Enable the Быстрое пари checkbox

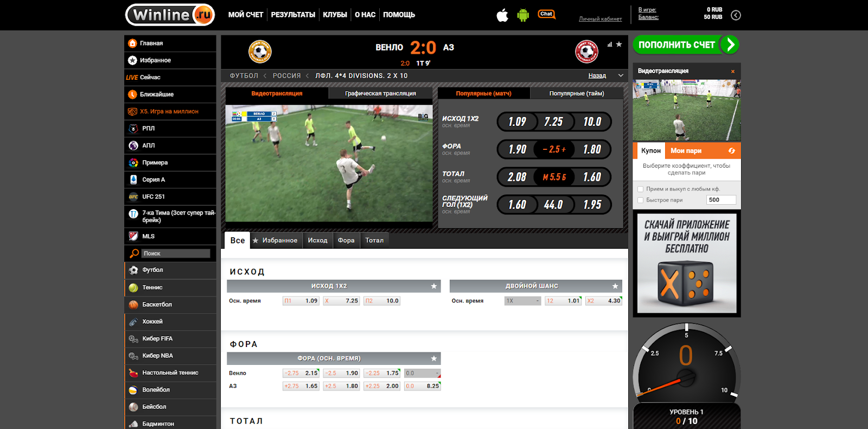(641, 200)
